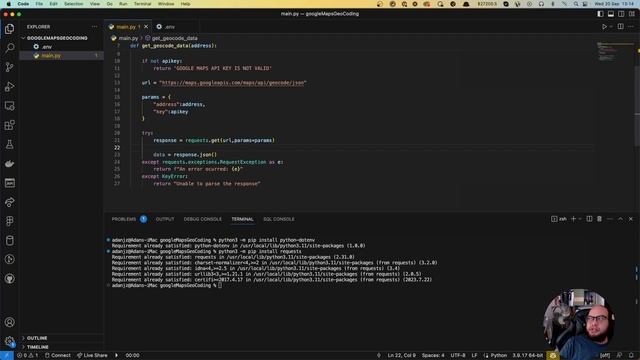Open the Testing flask view
This screenshot has width=640, height=360.
[x=9, y=144]
